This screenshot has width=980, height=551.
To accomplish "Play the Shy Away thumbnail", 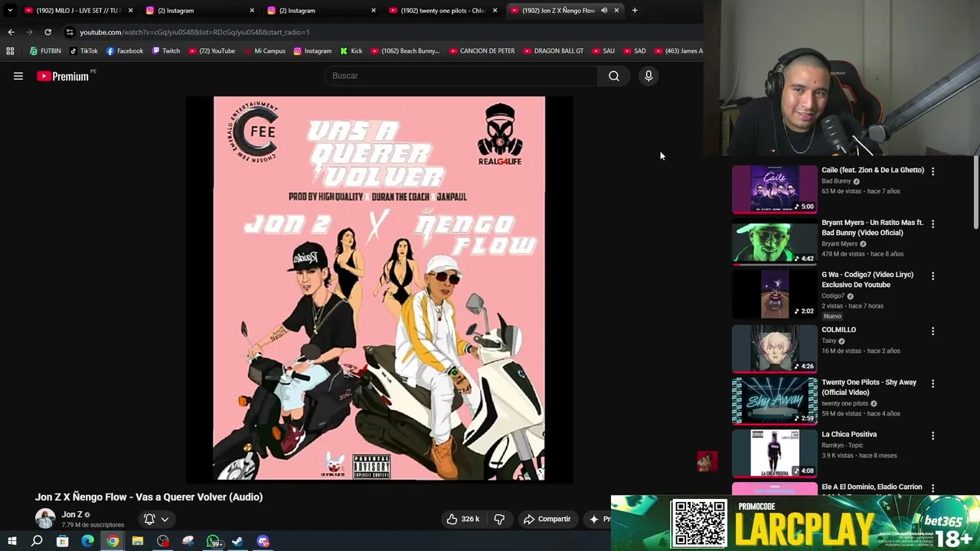I will point(774,400).
